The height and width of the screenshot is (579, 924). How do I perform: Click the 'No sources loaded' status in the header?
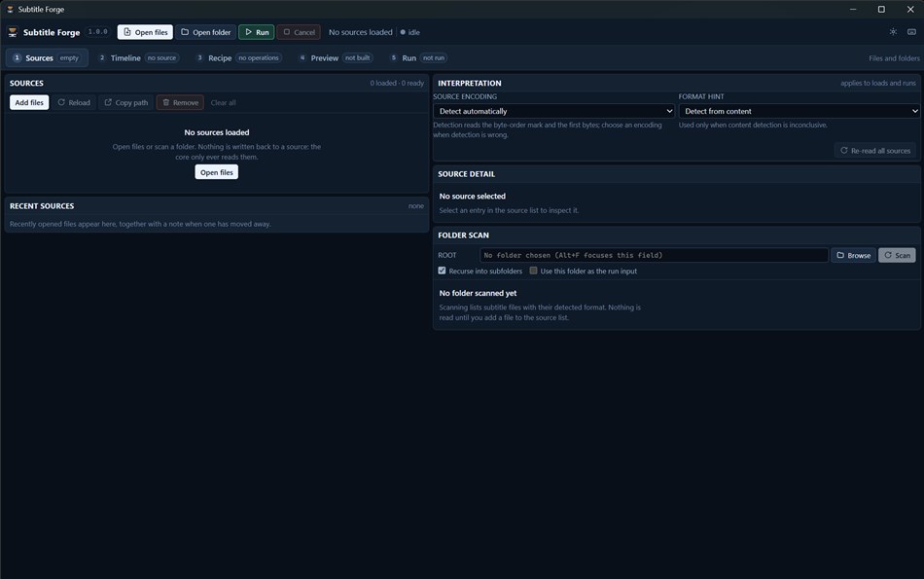pos(360,32)
